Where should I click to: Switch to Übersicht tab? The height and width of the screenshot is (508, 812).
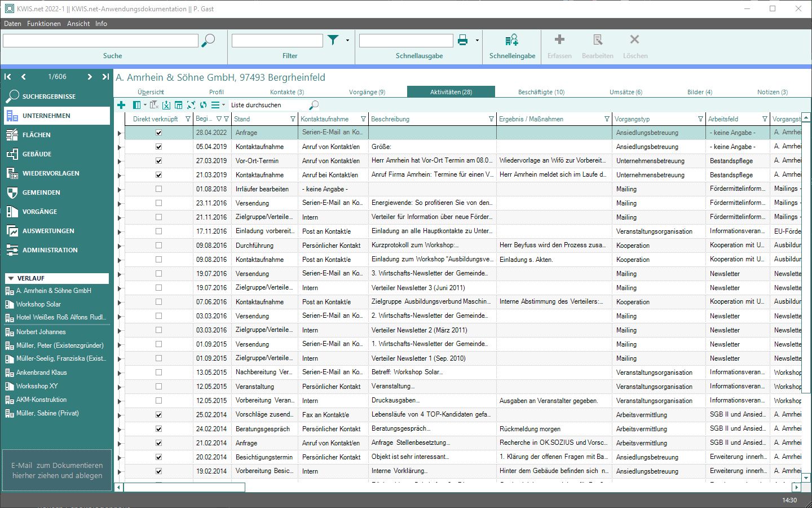151,92
